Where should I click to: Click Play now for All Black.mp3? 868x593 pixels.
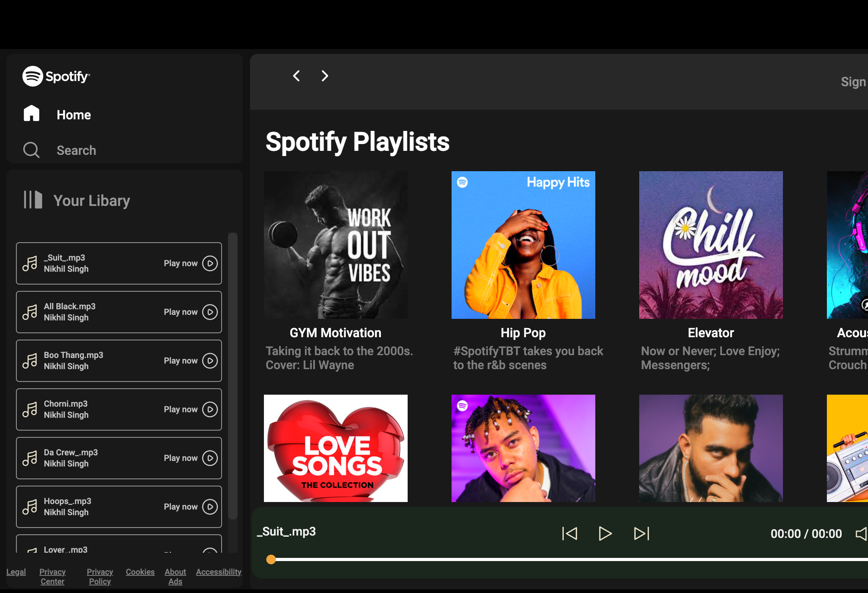tap(180, 312)
